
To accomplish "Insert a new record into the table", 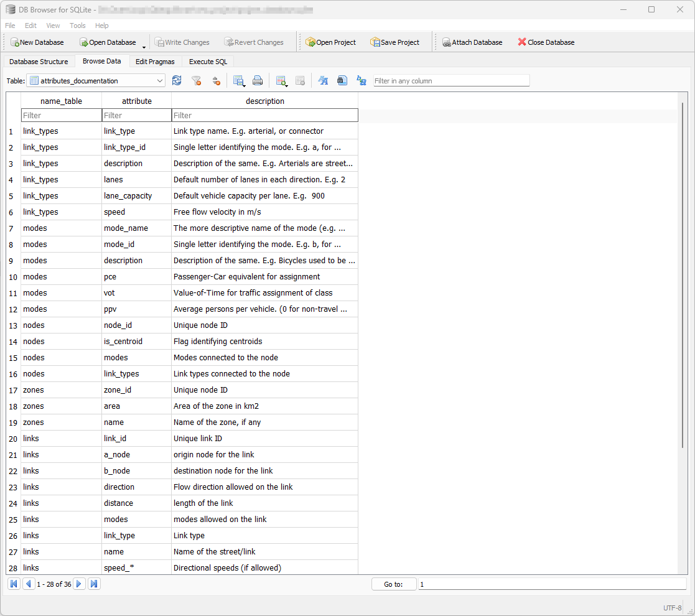I will point(281,80).
